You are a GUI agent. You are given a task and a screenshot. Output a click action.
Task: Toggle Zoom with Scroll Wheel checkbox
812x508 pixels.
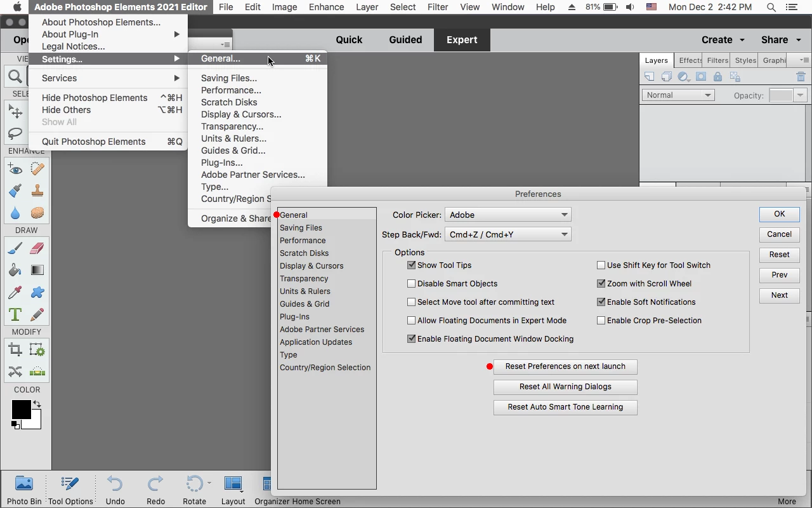(x=601, y=284)
